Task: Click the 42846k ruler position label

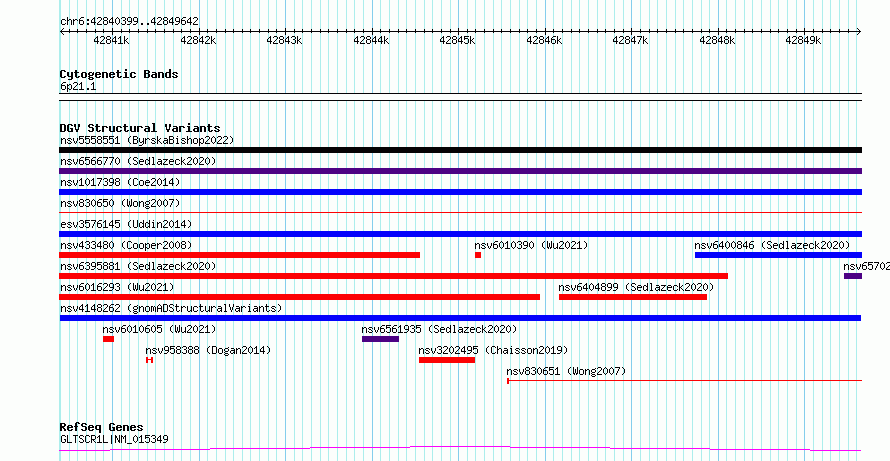Action: 545,40
